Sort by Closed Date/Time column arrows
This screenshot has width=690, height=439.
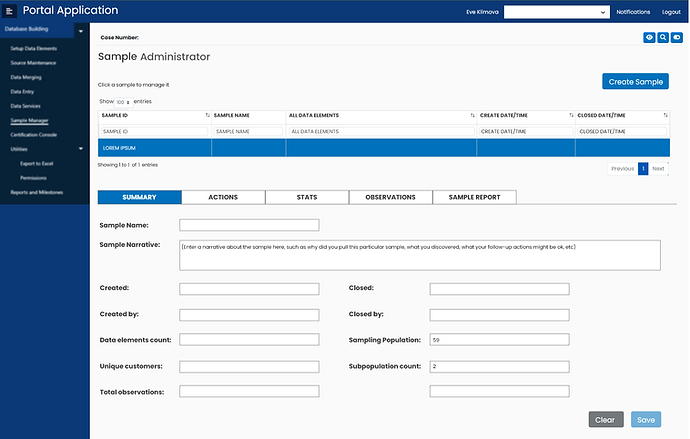(x=665, y=115)
